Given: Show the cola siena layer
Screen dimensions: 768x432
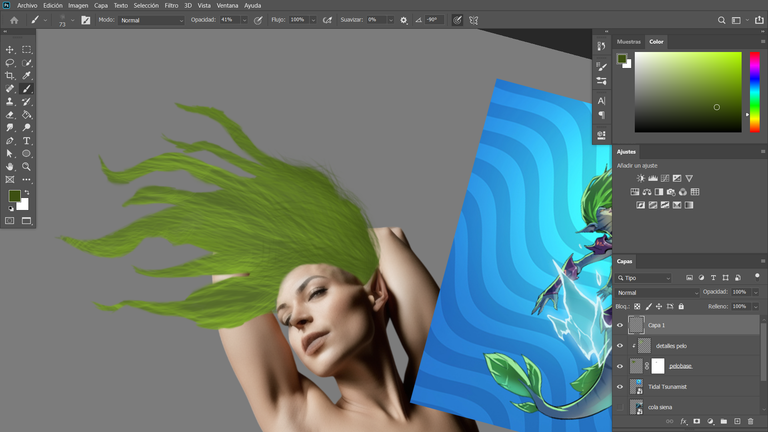Looking at the screenshot, I should click(x=620, y=407).
